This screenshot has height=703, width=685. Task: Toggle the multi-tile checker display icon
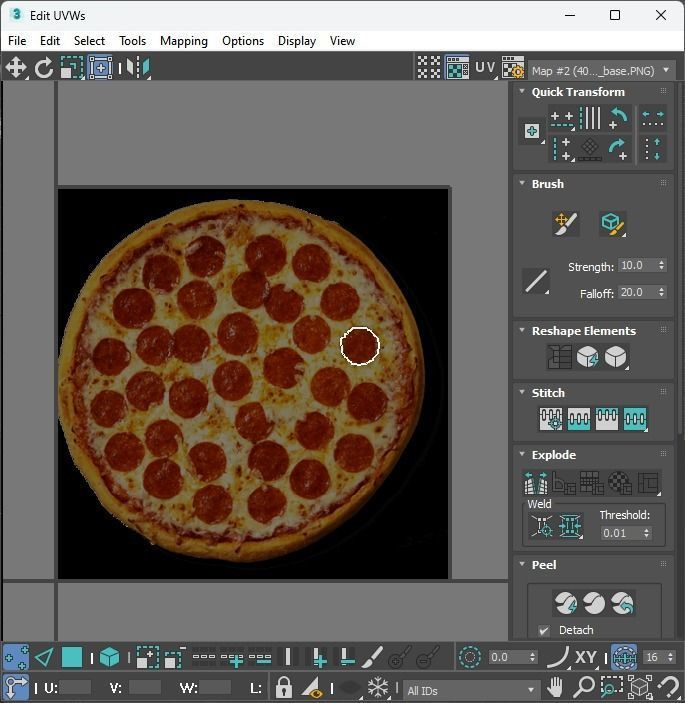click(429, 68)
